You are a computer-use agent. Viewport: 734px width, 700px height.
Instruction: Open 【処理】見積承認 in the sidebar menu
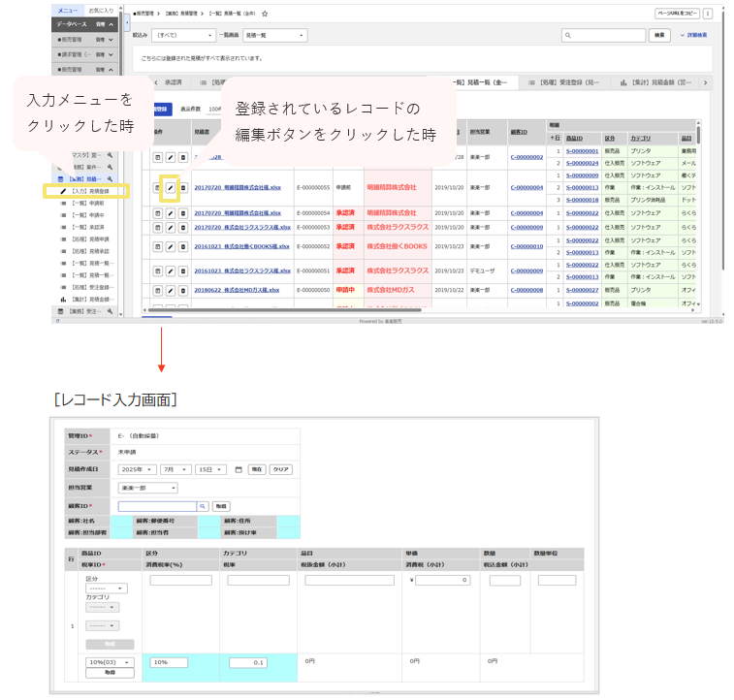[x=90, y=251]
